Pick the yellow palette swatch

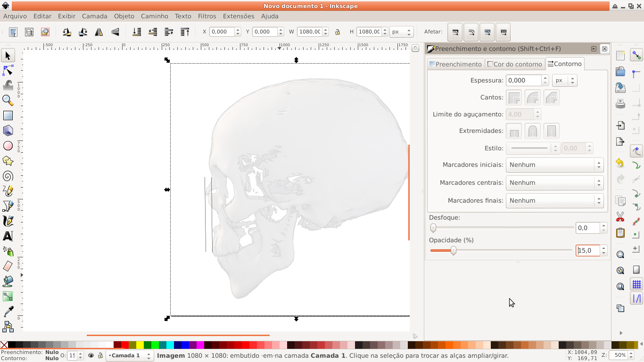click(140, 345)
